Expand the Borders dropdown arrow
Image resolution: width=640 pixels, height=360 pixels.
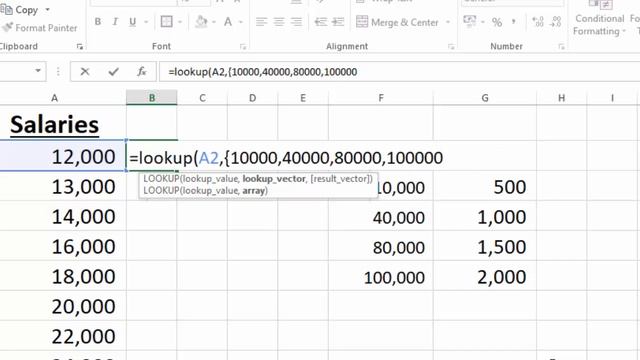pos(180,22)
